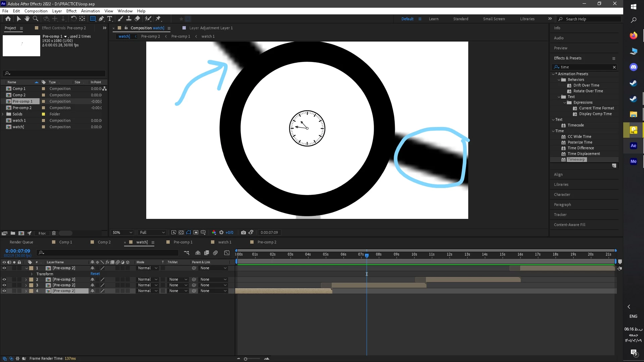This screenshot has height=362, width=644.
Task: Hide layer 2 Pre-comp 2 eye toggle
Action: click(x=4, y=279)
